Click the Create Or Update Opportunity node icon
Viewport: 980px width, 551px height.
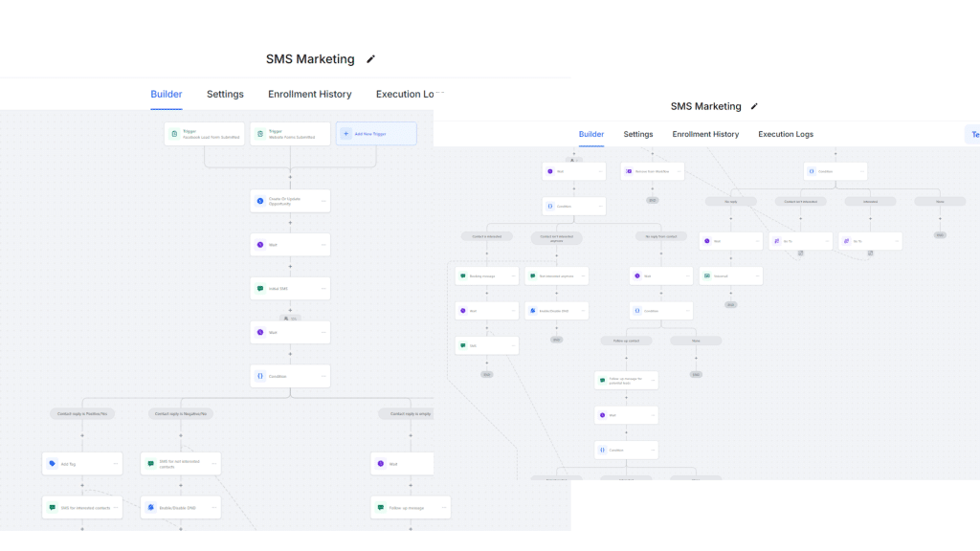pyautogui.click(x=259, y=201)
